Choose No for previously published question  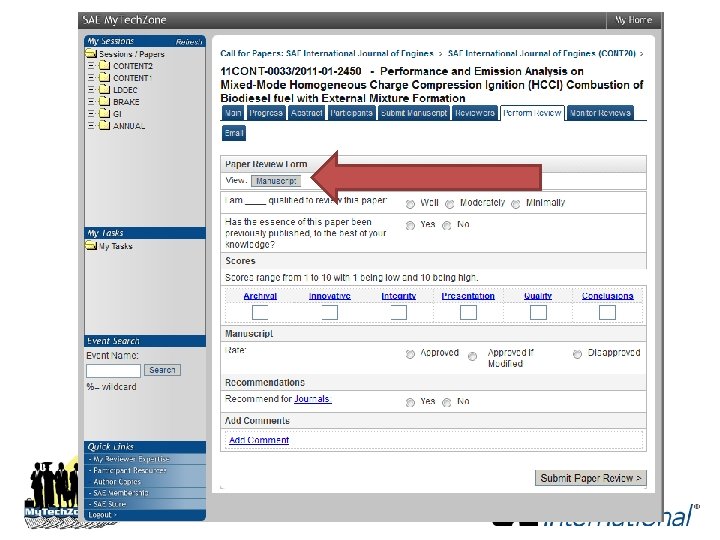446,225
